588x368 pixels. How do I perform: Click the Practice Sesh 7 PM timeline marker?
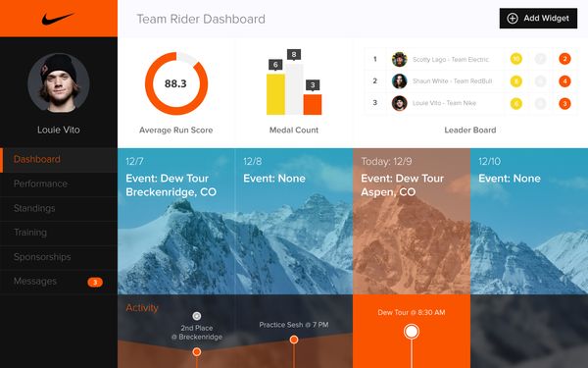294,340
